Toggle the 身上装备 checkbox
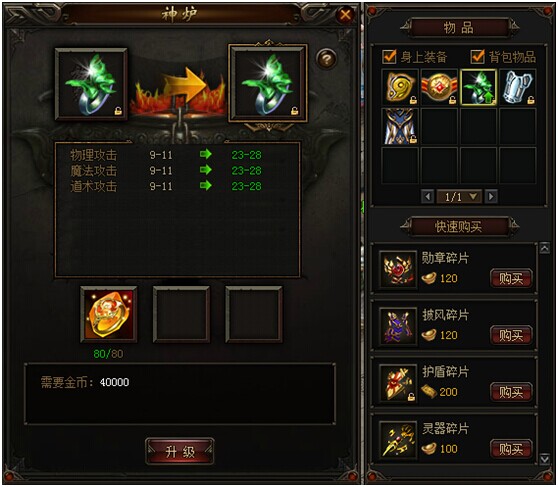The image size is (558, 487). [x=389, y=57]
